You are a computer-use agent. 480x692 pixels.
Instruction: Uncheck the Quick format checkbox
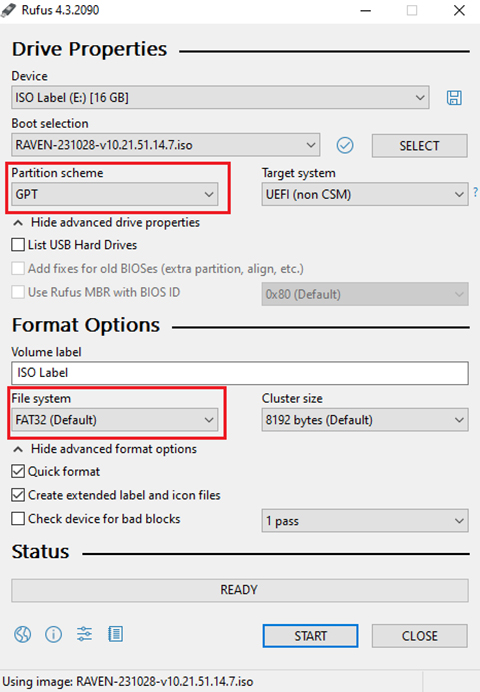tap(18, 471)
